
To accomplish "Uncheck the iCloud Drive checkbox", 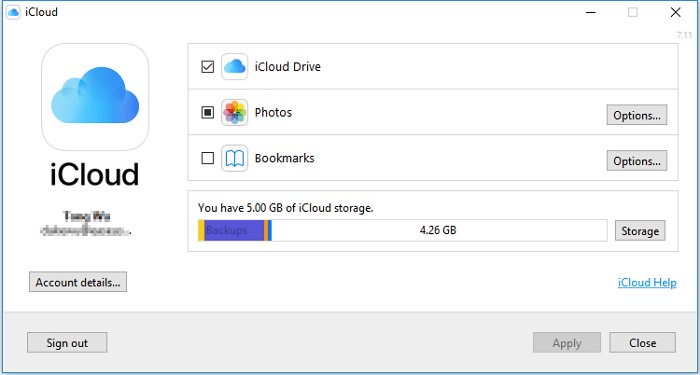I will 208,67.
